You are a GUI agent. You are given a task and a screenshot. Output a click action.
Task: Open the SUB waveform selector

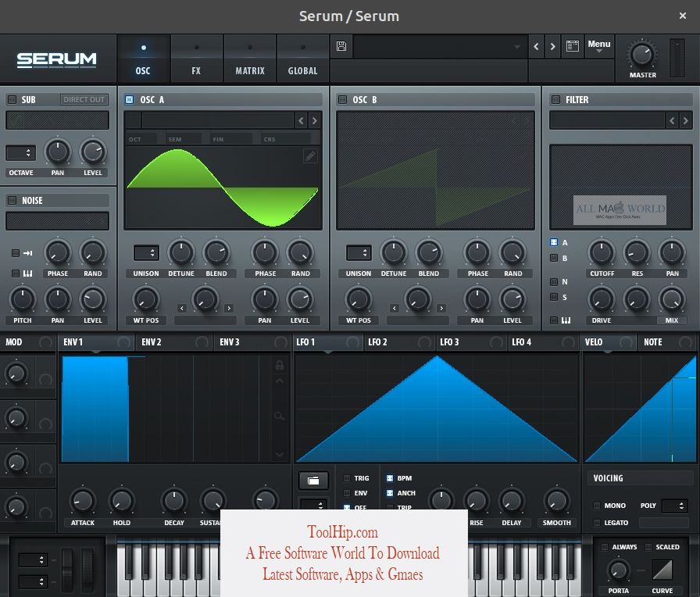[57, 120]
